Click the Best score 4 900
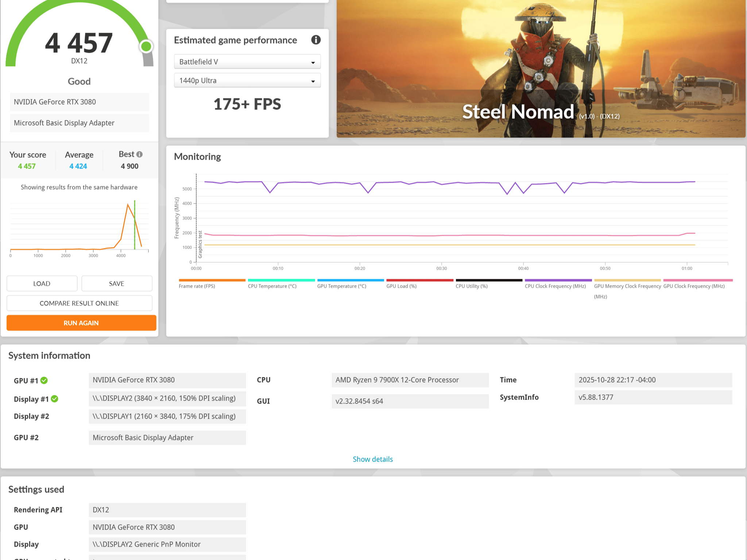This screenshot has width=747, height=560. tap(130, 166)
